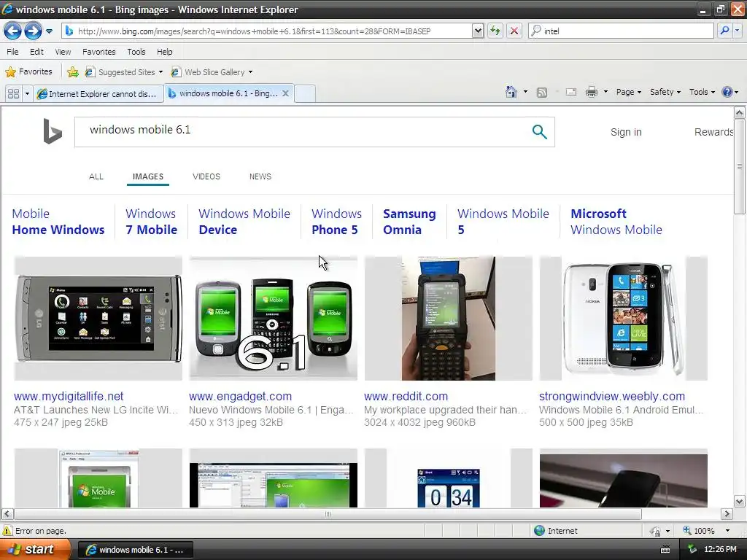Open Rewards link
The image size is (747, 560).
(x=713, y=133)
